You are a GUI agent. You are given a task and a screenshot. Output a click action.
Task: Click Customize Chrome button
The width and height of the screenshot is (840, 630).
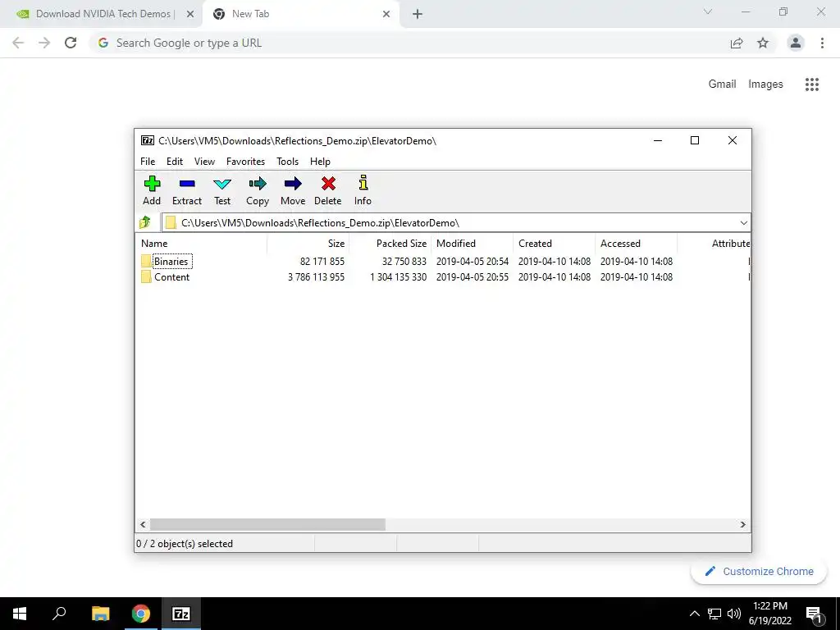tap(759, 572)
